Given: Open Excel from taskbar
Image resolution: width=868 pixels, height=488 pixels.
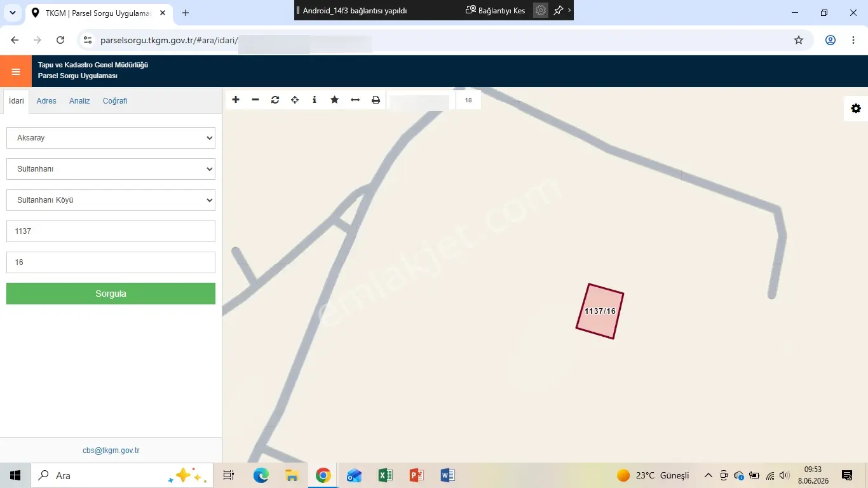Looking at the screenshot, I should coord(385,475).
